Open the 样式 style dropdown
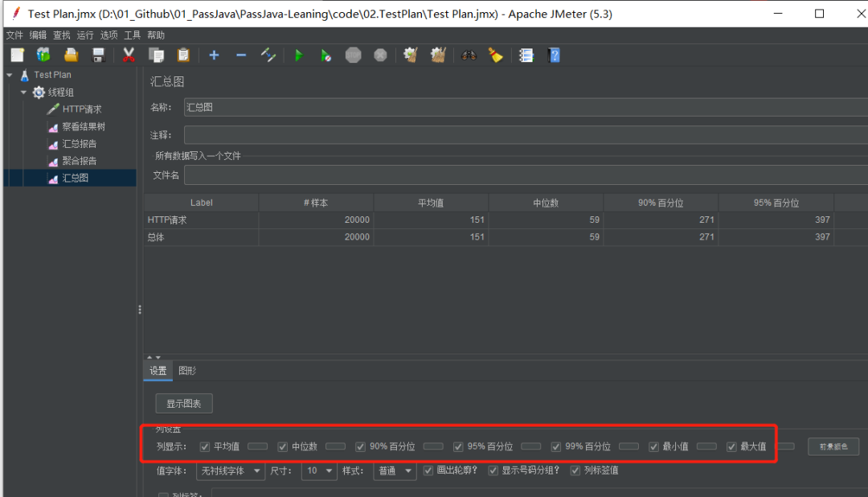868x497 pixels. (x=395, y=471)
